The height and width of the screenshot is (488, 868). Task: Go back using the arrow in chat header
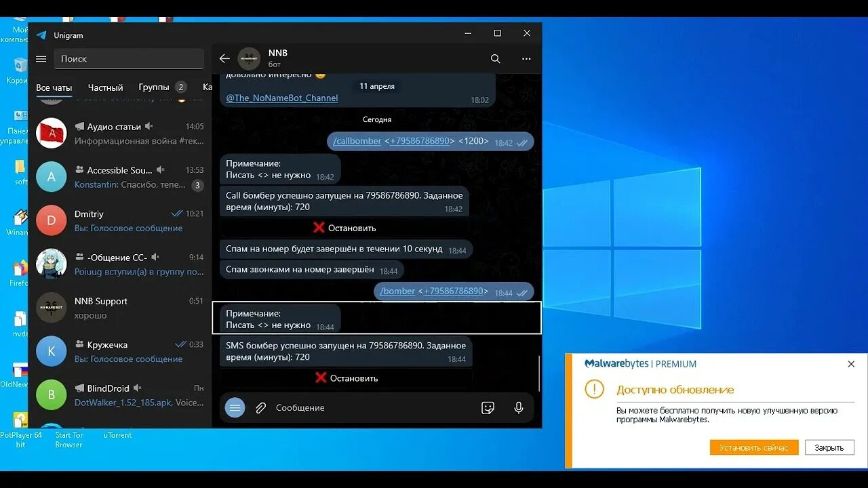(224, 59)
